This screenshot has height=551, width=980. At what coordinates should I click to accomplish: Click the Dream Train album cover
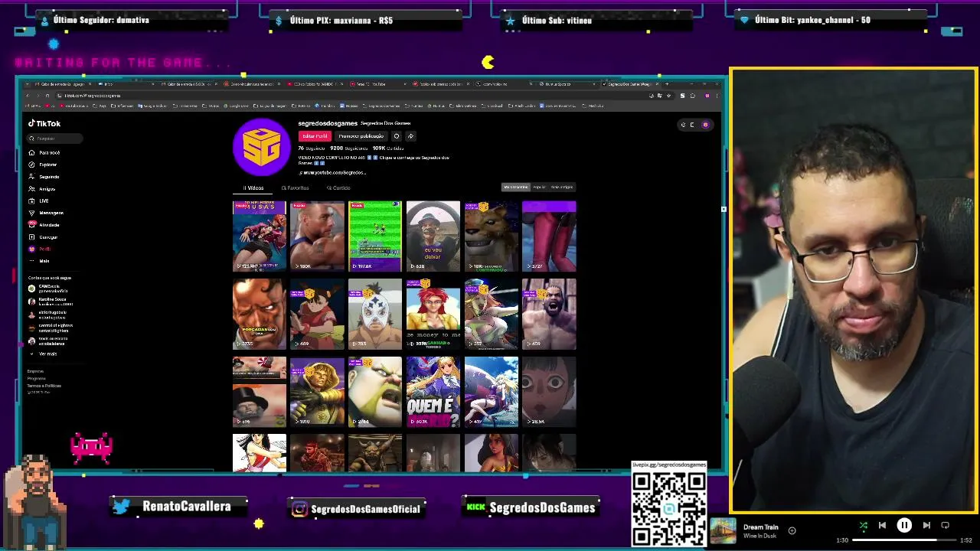tap(723, 531)
